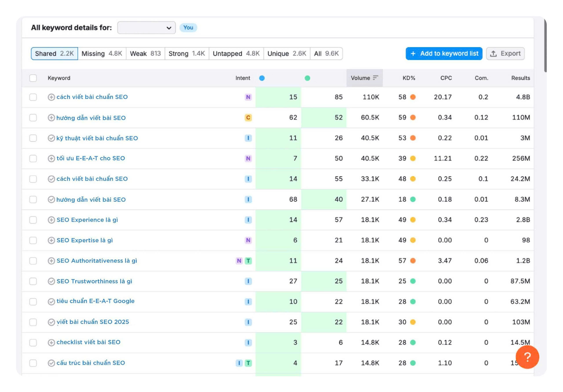Sort the table by KD% column
This screenshot has height=392, width=563.
(409, 78)
